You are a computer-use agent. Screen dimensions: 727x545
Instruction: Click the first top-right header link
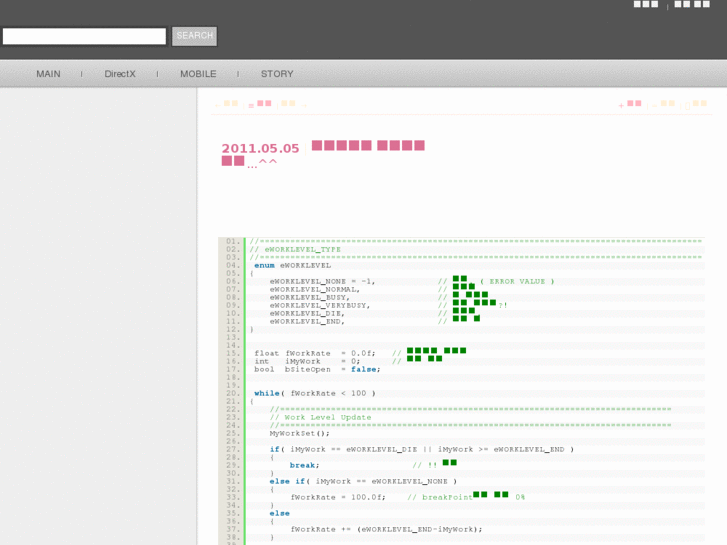tap(646, 5)
